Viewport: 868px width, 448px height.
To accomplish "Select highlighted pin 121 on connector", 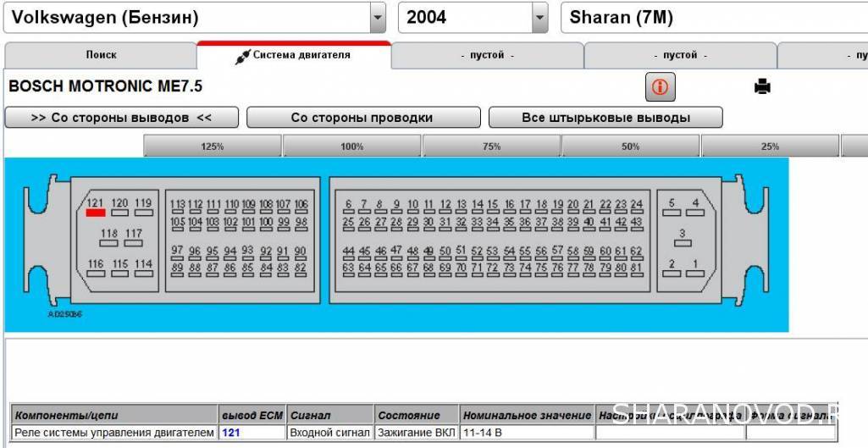I will [x=96, y=213].
